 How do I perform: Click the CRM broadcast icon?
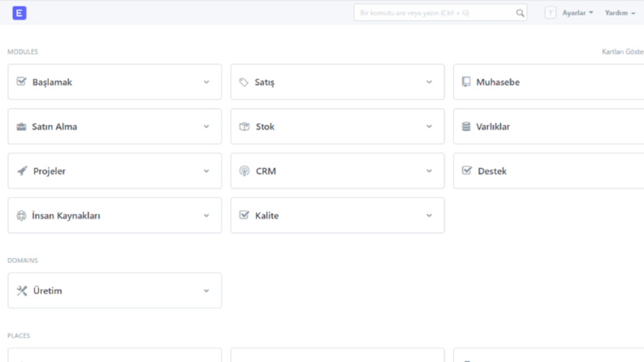pos(244,170)
